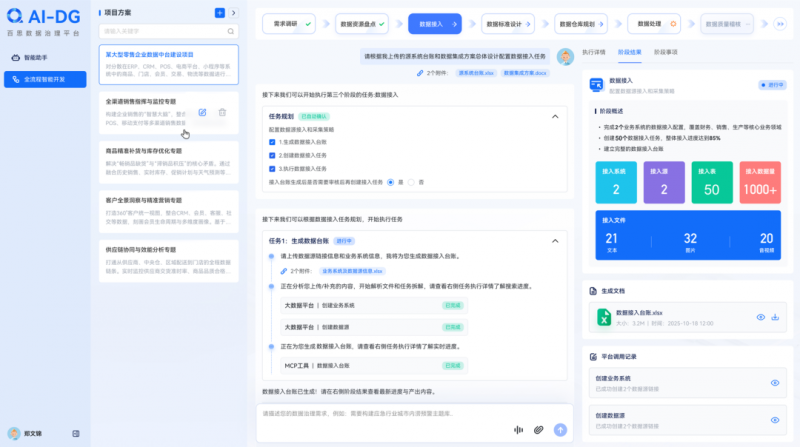
Task: Click the MCP工具 数据接入台账 row
Action: pos(374,366)
